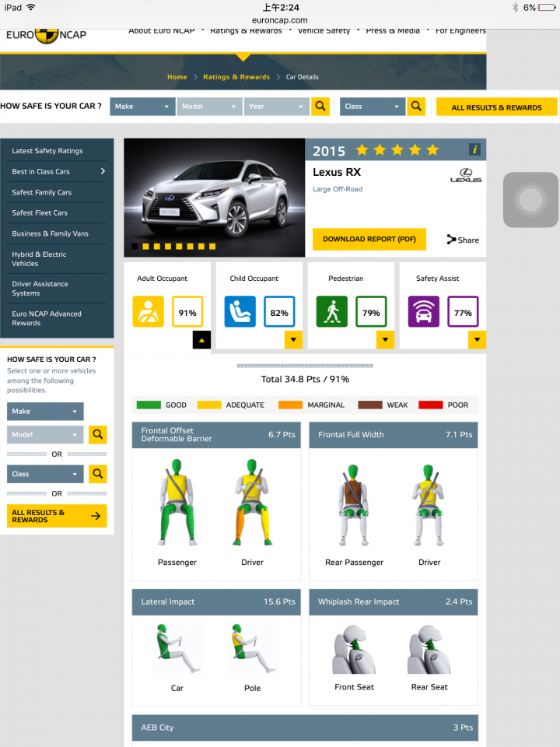
Task: Click the Home breadcrumb link
Action: tap(177, 77)
